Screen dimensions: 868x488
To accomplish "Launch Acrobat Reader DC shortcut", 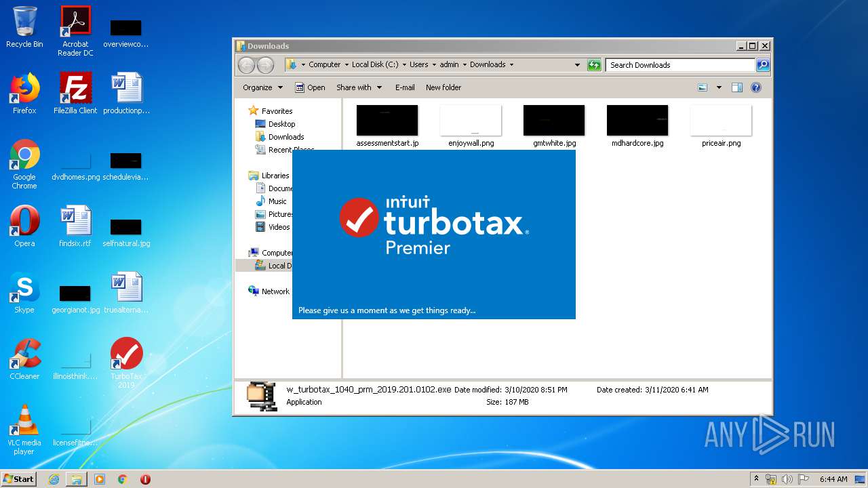I will (75, 31).
